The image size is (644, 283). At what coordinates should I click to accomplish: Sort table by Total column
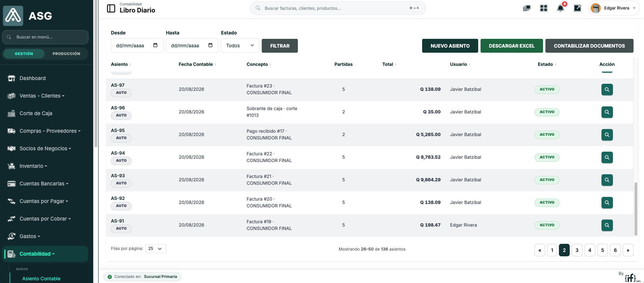389,64
